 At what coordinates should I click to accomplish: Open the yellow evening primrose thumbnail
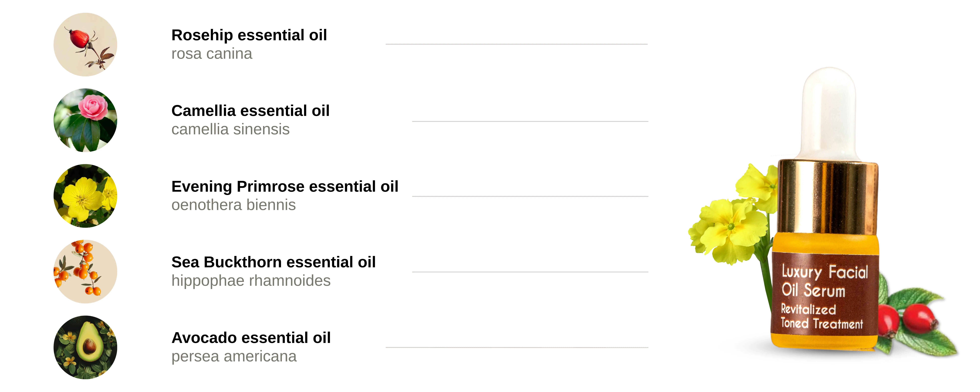(85, 196)
